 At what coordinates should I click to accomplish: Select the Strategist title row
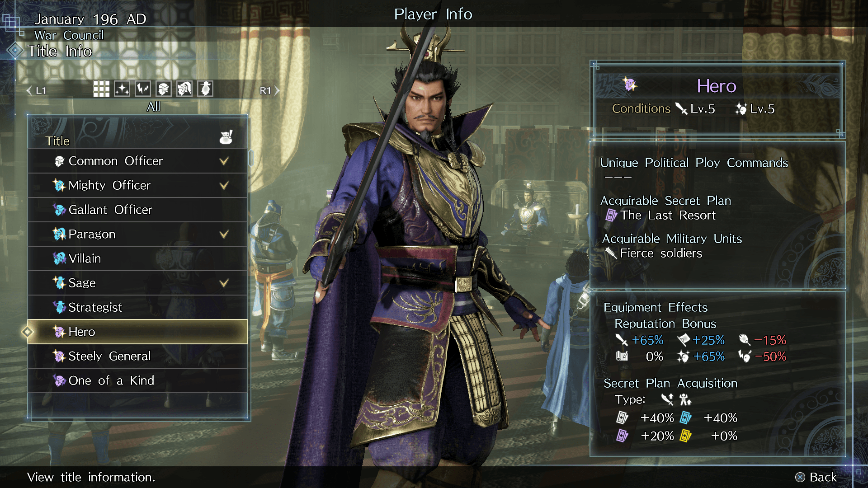click(137, 307)
